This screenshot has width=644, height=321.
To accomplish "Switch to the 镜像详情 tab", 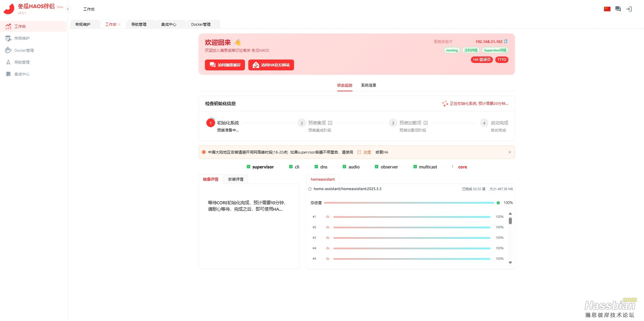I will point(210,179).
